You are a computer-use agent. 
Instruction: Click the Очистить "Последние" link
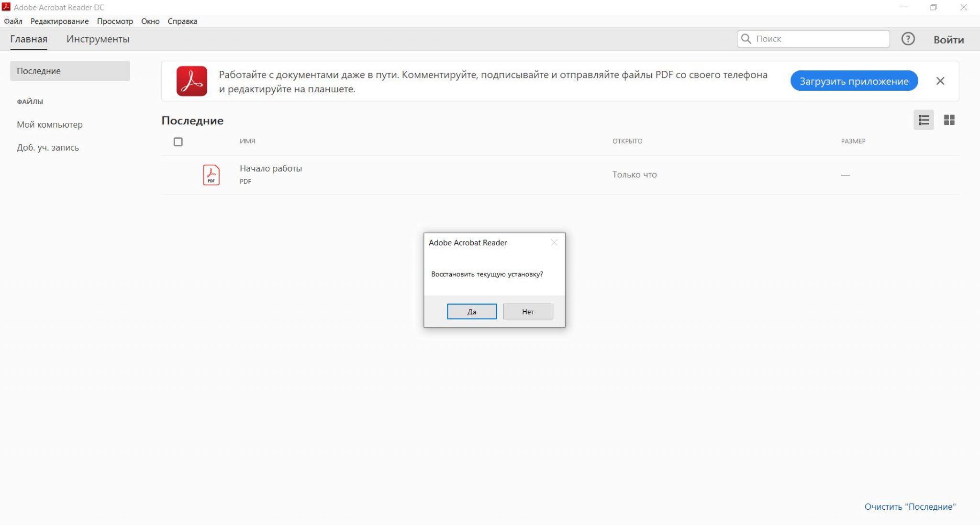[x=910, y=507]
